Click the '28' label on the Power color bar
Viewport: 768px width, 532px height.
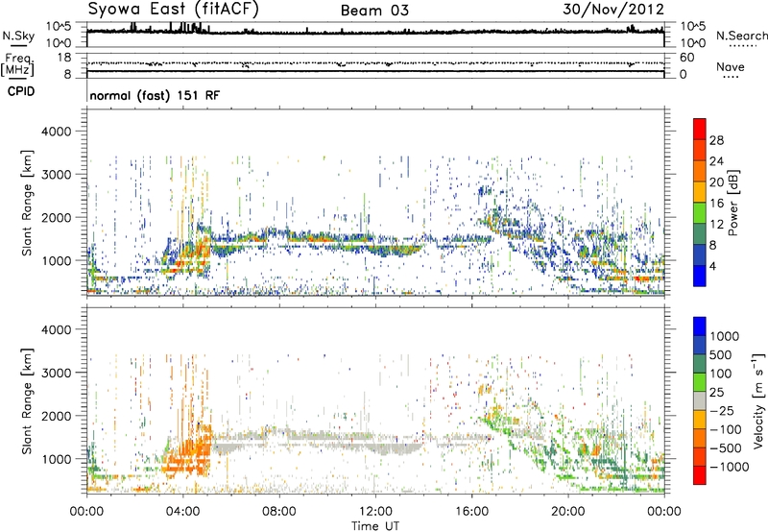(716, 140)
